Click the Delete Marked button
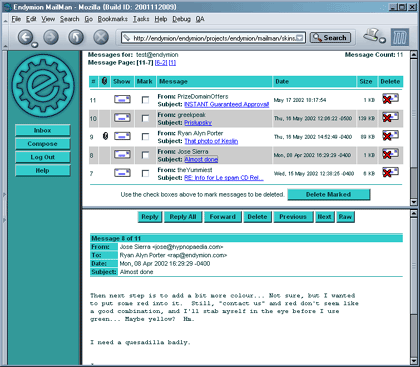 tap(329, 194)
